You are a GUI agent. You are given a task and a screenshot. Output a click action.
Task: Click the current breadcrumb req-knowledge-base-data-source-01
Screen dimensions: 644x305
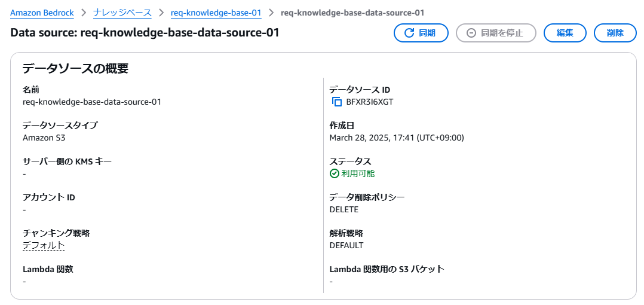click(352, 13)
